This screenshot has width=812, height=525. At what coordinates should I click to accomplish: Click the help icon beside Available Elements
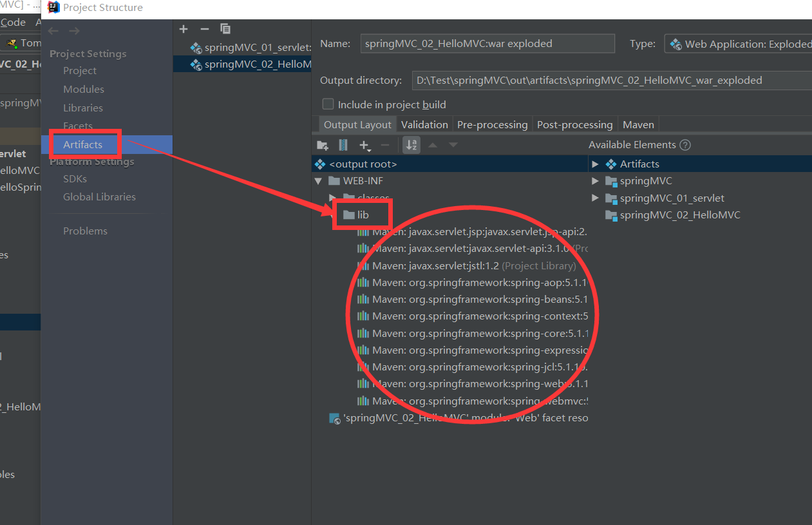click(685, 145)
